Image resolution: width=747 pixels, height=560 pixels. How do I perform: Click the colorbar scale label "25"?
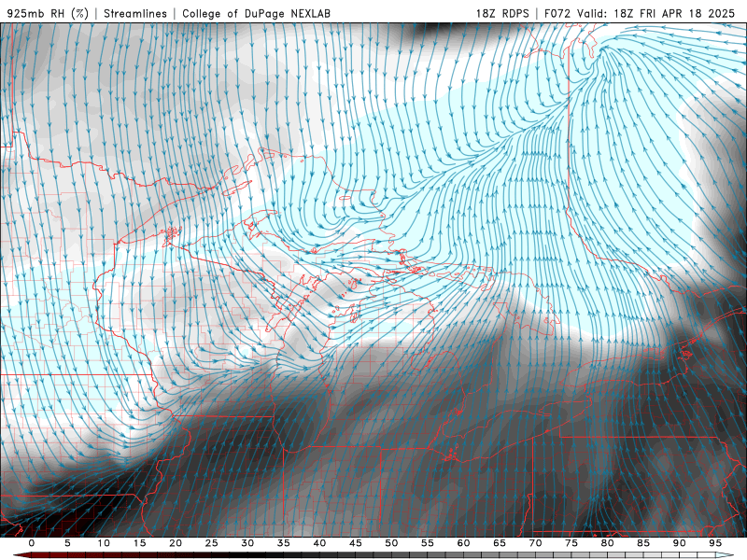point(212,543)
